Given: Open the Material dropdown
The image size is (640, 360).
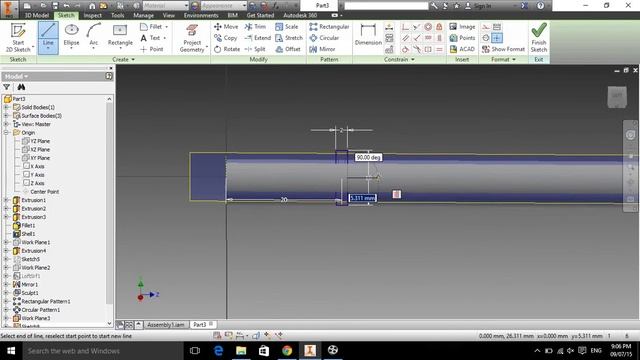Looking at the screenshot, I should pos(186,6).
